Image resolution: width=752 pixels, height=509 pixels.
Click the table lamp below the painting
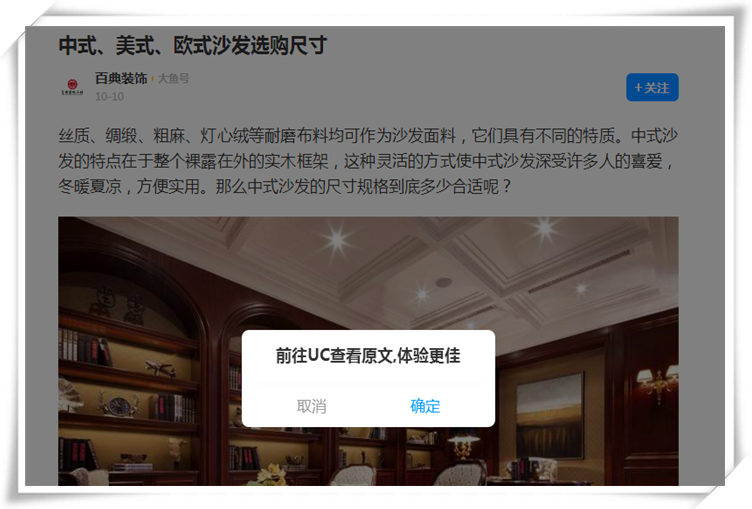pos(463,446)
